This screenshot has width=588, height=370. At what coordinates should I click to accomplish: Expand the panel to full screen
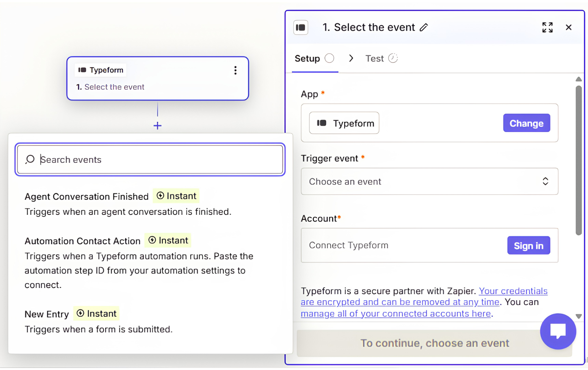pyautogui.click(x=547, y=27)
